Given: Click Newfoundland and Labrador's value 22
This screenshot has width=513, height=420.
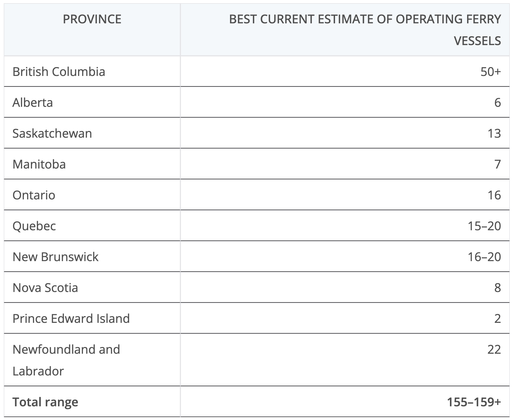Looking at the screenshot, I should point(494,349).
